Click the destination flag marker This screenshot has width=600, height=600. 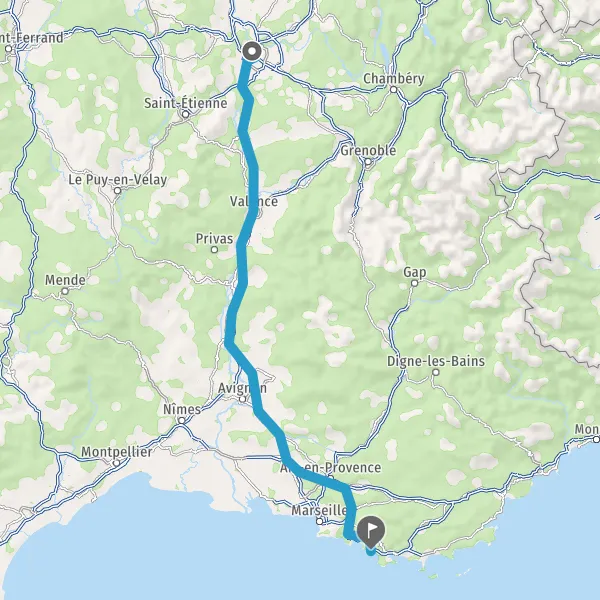click(x=370, y=531)
